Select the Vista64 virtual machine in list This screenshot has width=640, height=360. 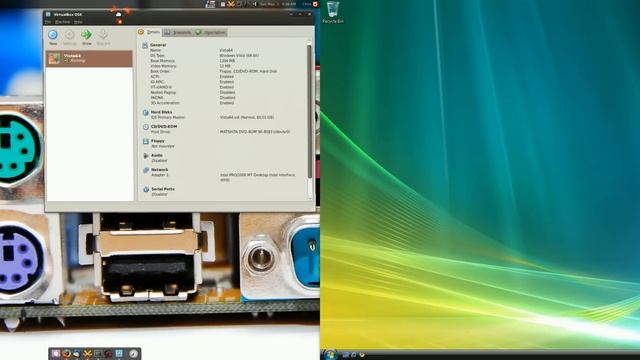point(89,58)
